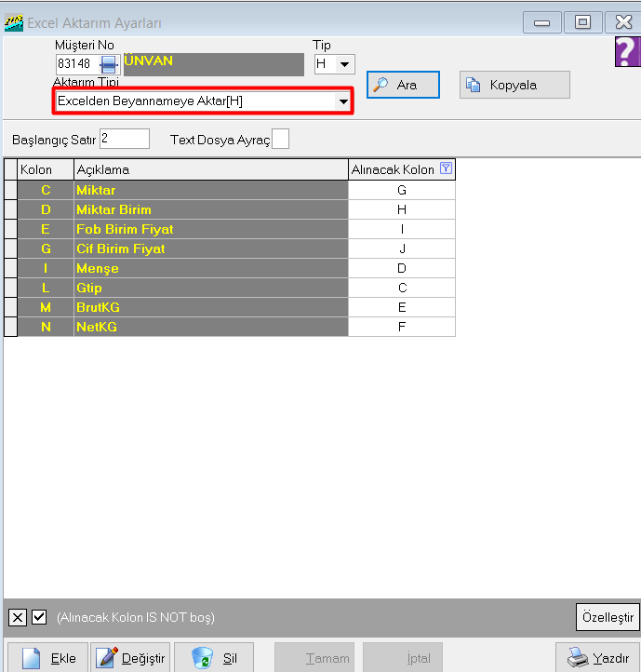
Task: Click Alınacak Kolon cell F for NetKG
Action: (402, 327)
